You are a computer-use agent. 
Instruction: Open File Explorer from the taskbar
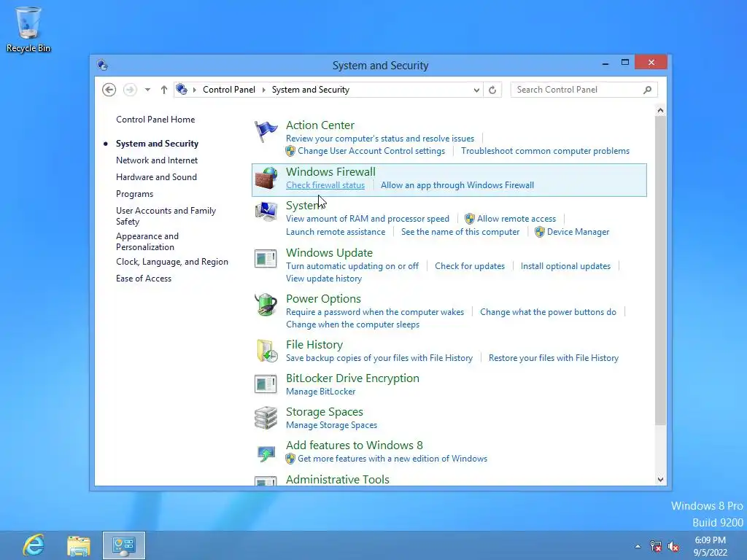(x=79, y=545)
